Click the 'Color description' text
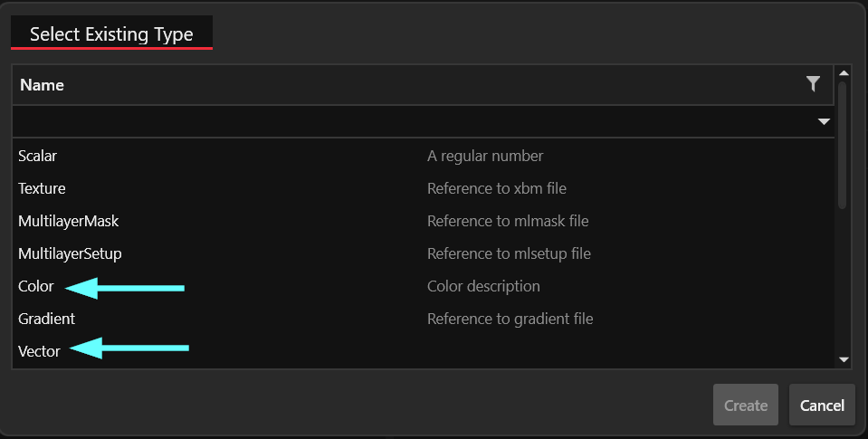This screenshot has width=868, height=439. (483, 286)
